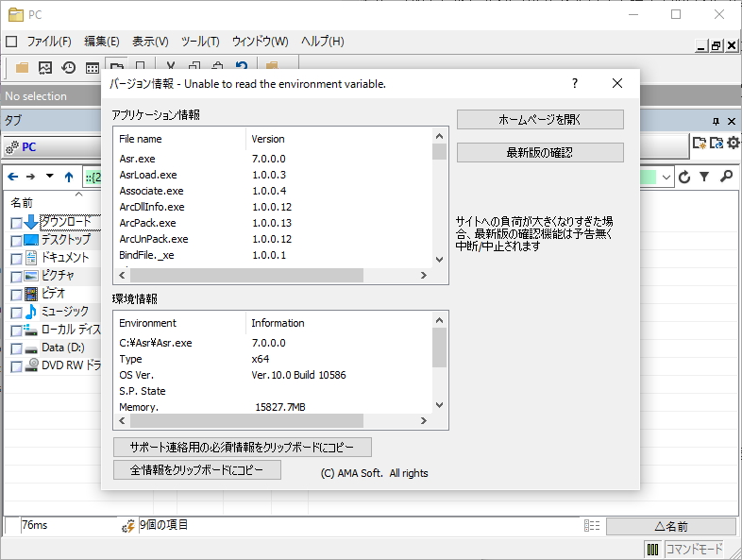Check the デスクトップ item checkbox
The width and height of the screenshot is (742, 560).
click(x=16, y=241)
